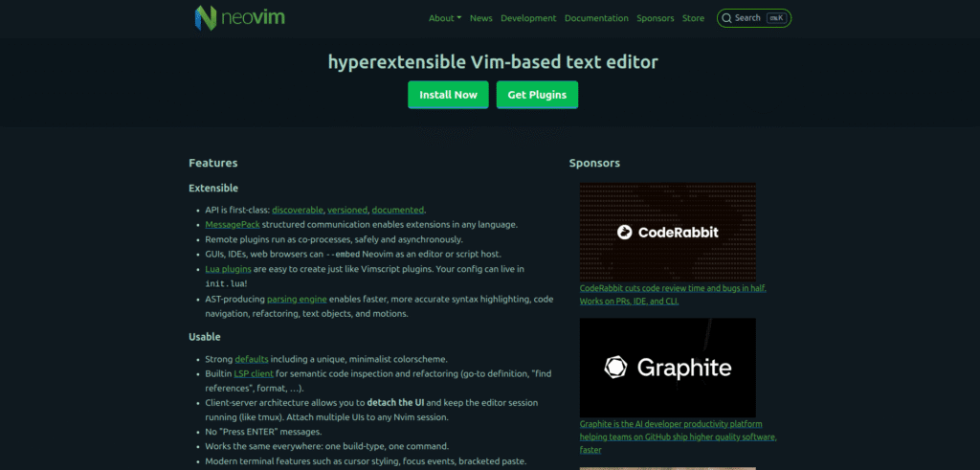Viewport: 980px width, 470px height.
Task: Open the CodeRabbit sponsor banner image
Action: pyautogui.click(x=667, y=231)
